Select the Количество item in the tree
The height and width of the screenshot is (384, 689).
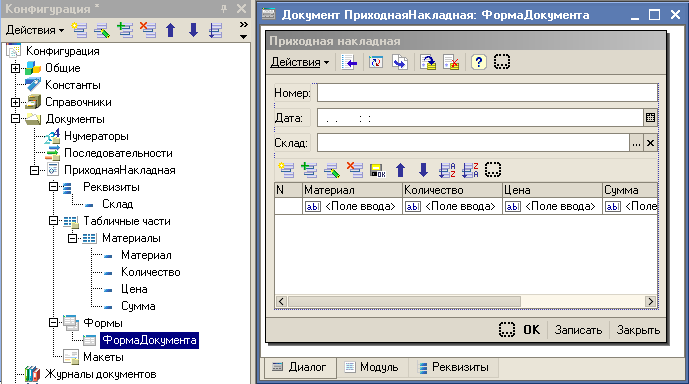[x=151, y=272]
